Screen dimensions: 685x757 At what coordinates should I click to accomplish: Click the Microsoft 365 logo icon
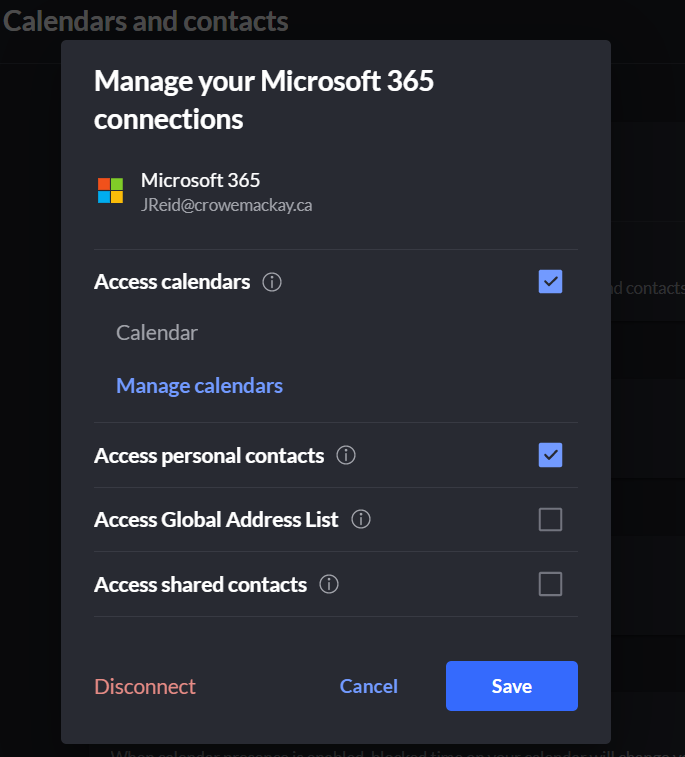111,191
